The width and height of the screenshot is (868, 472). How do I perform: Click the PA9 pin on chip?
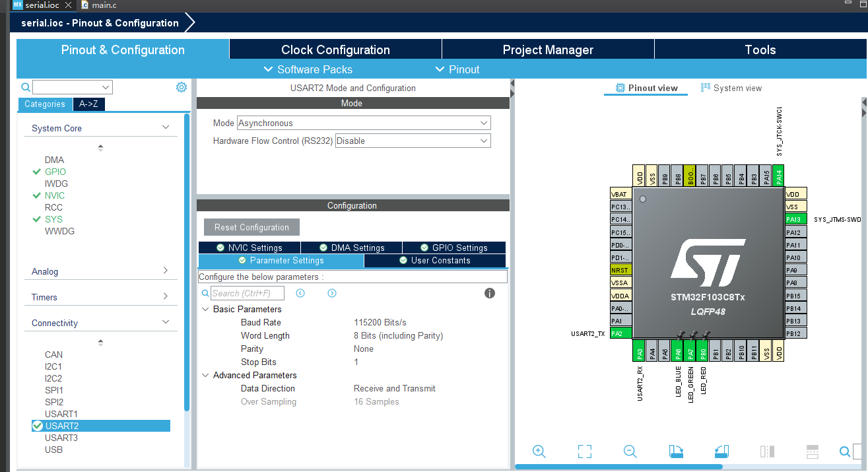796,270
